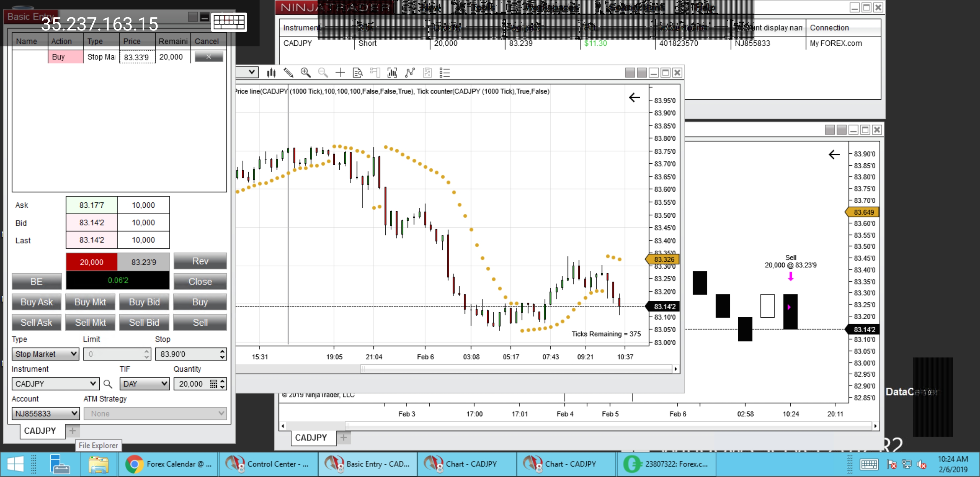Open the order Type dropdown
The image size is (980, 477).
tap(45, 354)
